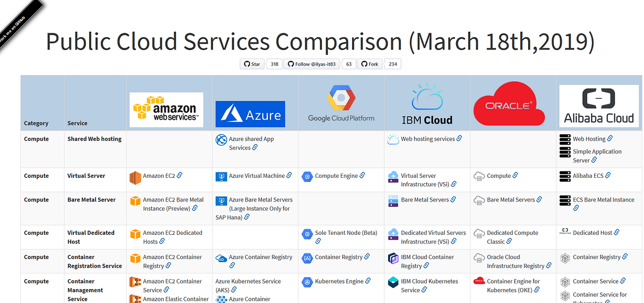The height and width of the screenshot is (303, 644).
Task: Open link icon beside Alibaba ECS
Action: [x=608, y=175]
